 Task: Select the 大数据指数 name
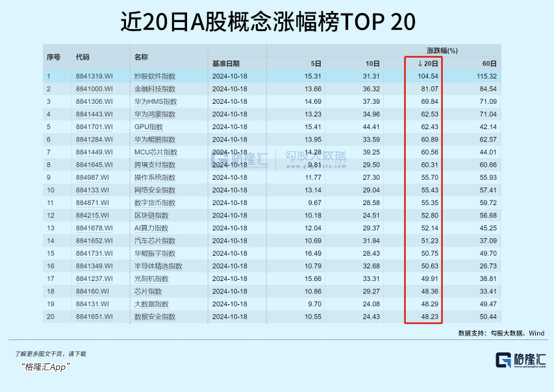[x=151, y=304]
